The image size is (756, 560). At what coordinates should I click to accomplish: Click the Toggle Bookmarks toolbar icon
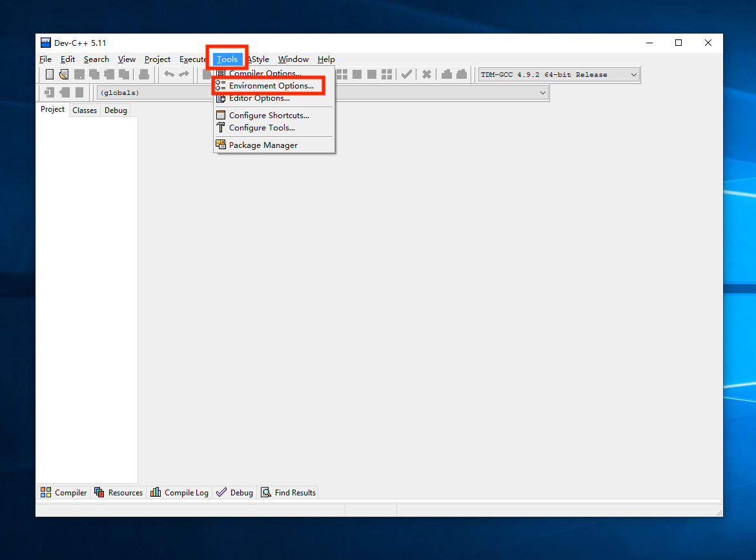coord(65,92)
